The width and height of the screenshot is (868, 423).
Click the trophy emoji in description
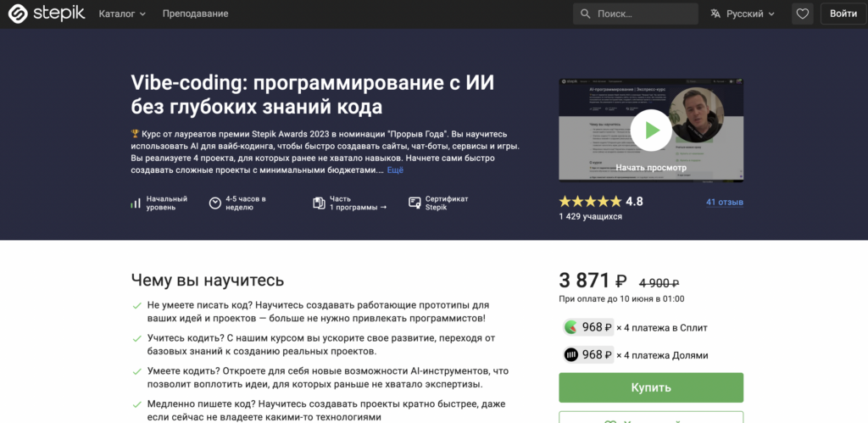[x=135, y=134]
